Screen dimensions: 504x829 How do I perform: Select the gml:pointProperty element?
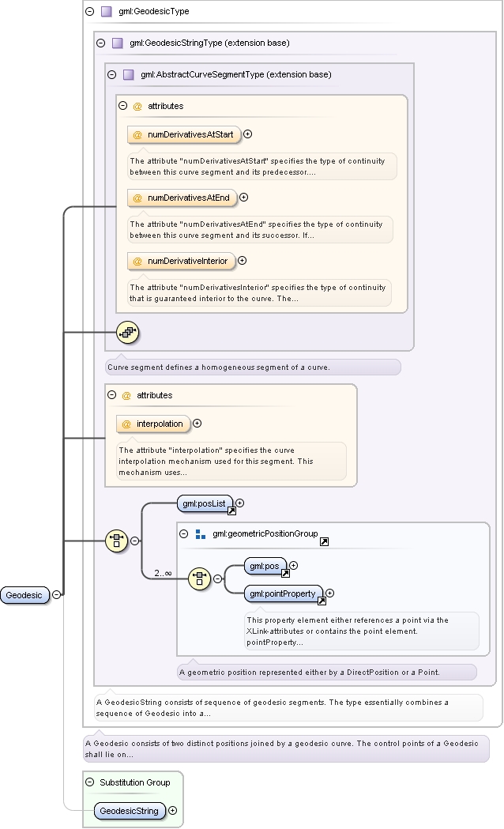tap(283, 593)
